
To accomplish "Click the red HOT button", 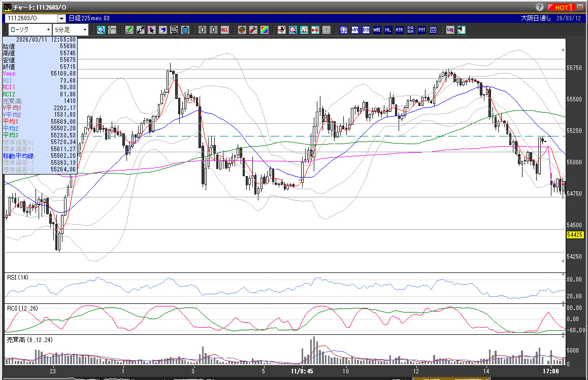I will point(561,7).
